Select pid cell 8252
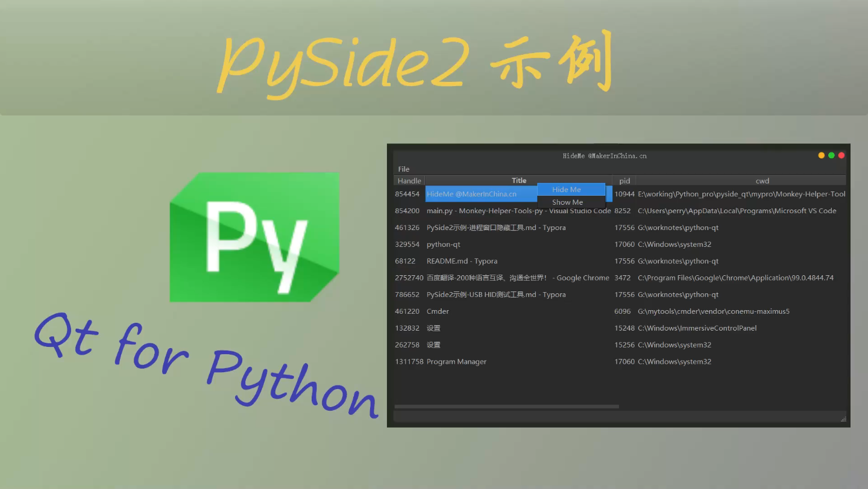 click(x=624, y=211)
